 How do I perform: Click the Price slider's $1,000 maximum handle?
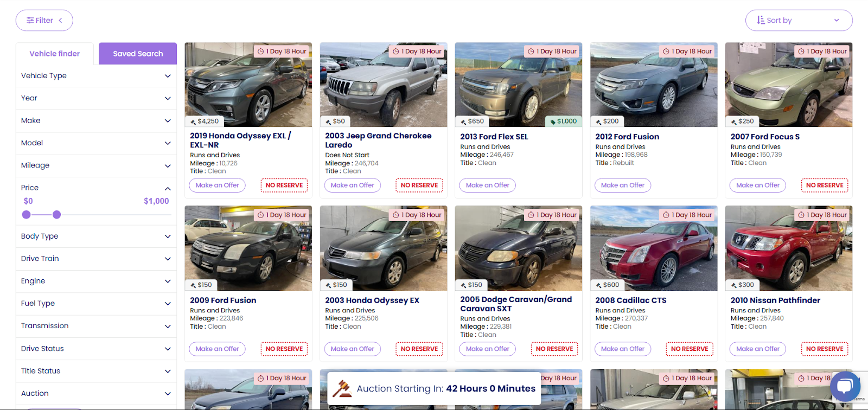coord(56,215)
